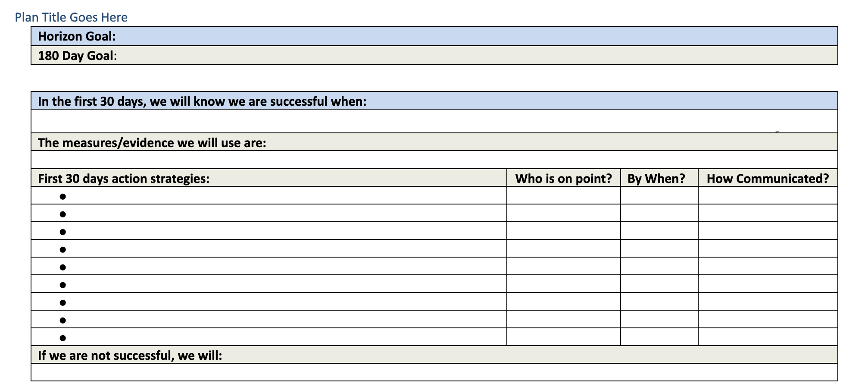Select the 'By When?' column header

656,179
